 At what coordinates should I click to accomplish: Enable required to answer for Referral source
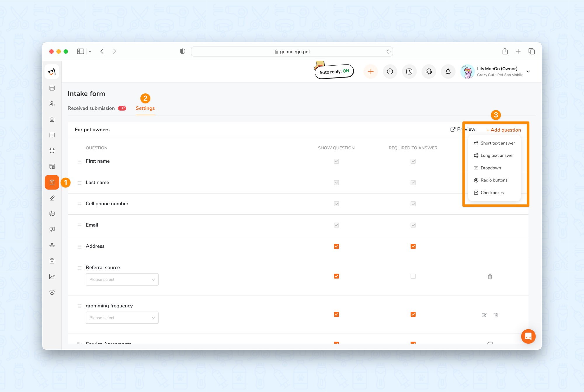coord(413,276)
